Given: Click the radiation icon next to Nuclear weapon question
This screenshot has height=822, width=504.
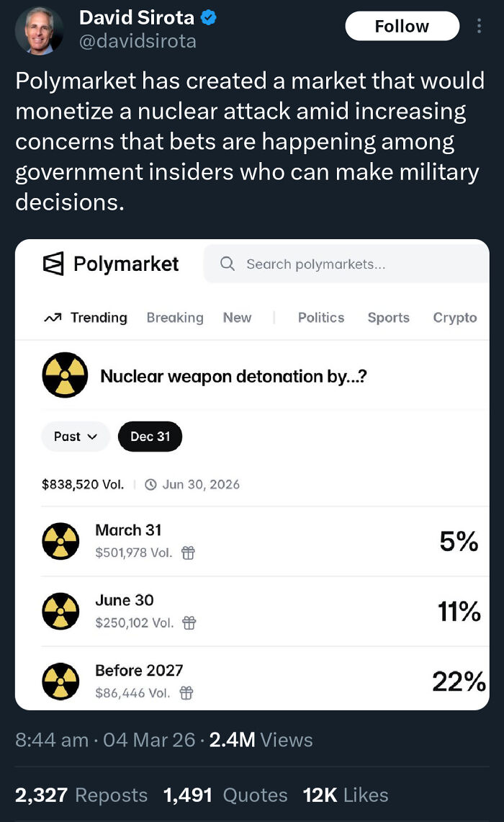Looking at the screenshot, I should click(x=65, y=374).
